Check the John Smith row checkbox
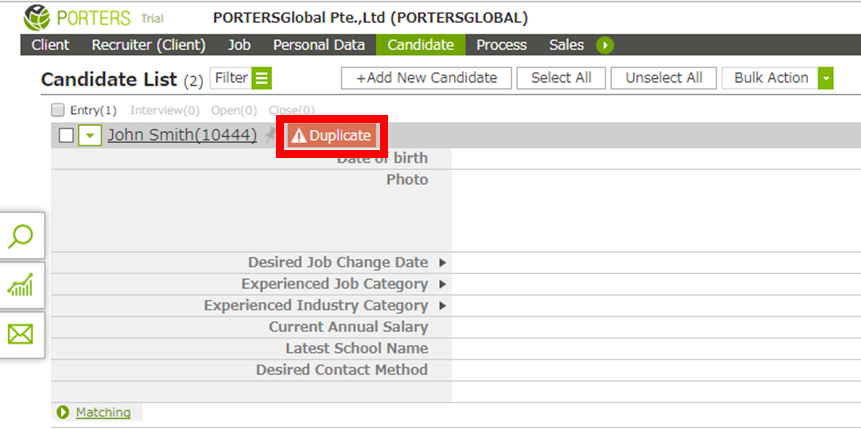 click(66, 135)
